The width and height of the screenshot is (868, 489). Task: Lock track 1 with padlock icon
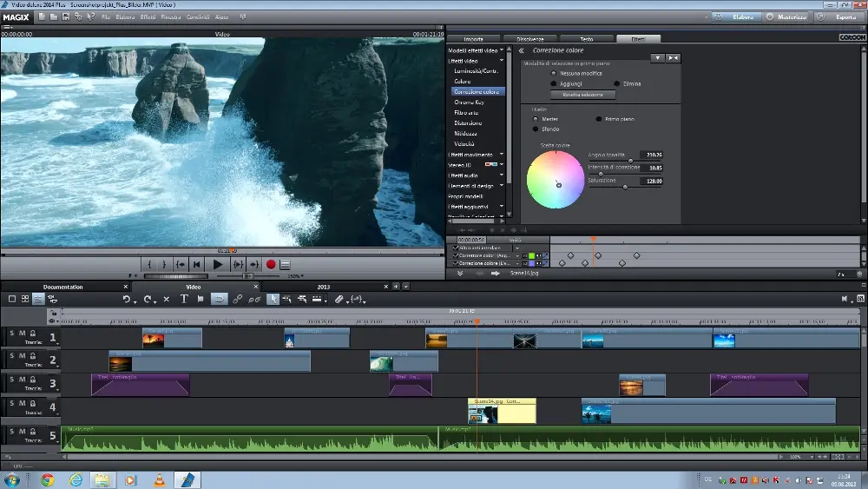click(x=33, y=334)
